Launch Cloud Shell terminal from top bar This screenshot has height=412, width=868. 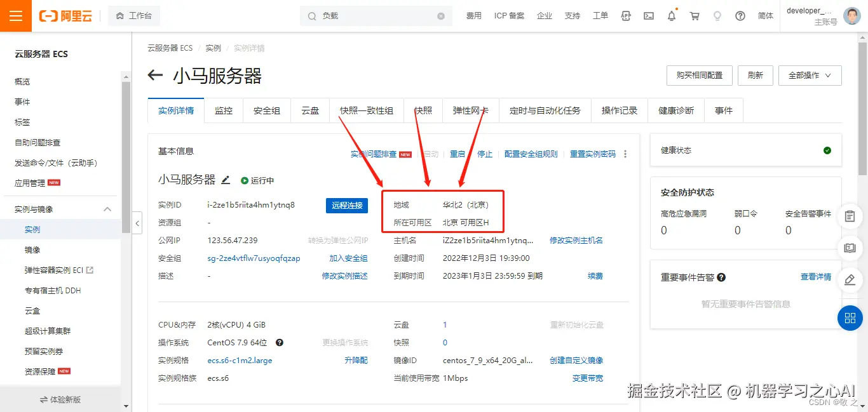(648, 15)
